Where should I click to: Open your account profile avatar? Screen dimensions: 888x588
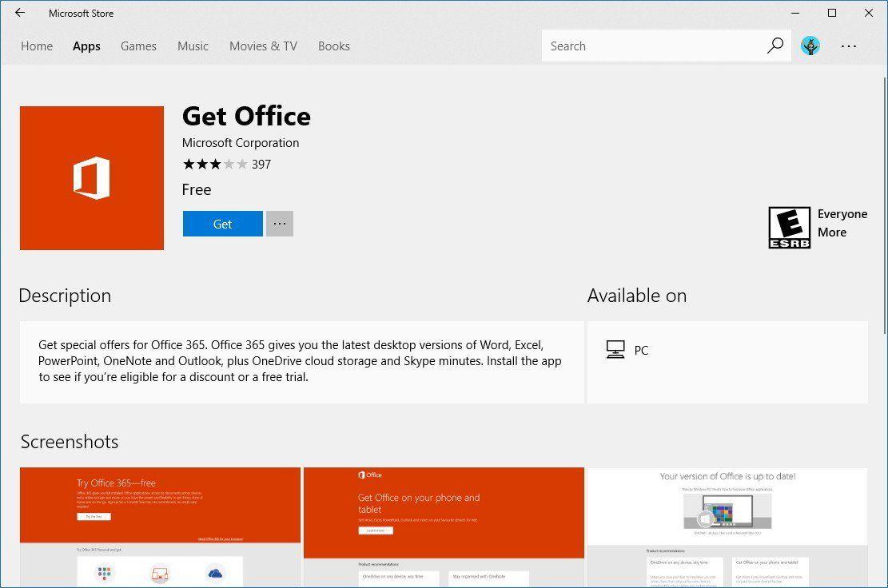810,46
